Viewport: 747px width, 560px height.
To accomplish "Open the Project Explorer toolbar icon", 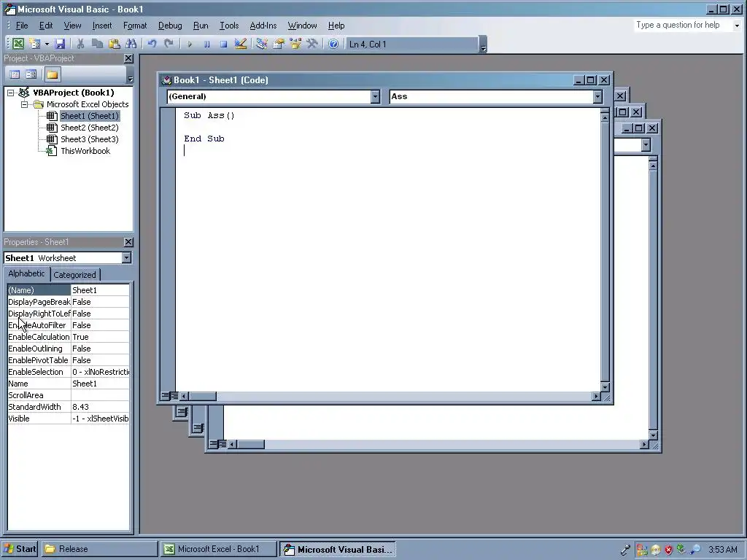I will pos(262,44).
